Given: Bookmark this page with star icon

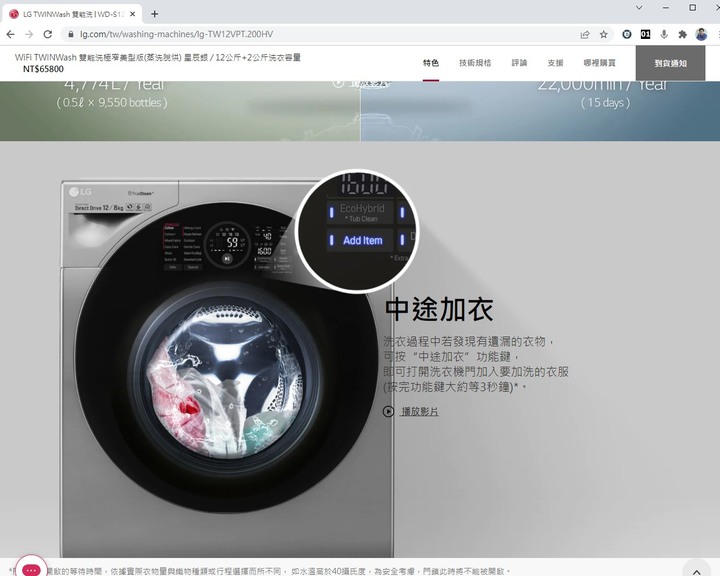Looking at the screenshot, I should point(604,34).
